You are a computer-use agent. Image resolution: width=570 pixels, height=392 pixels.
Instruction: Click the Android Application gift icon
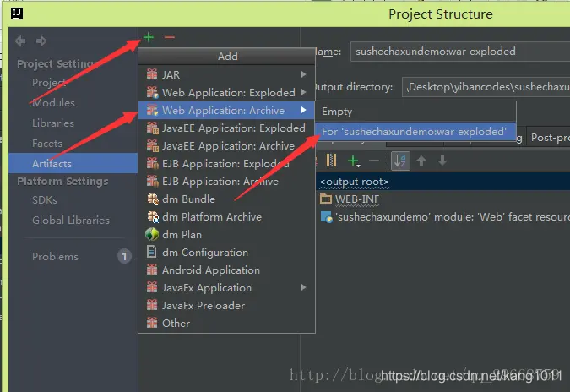[x=152, y=269]
